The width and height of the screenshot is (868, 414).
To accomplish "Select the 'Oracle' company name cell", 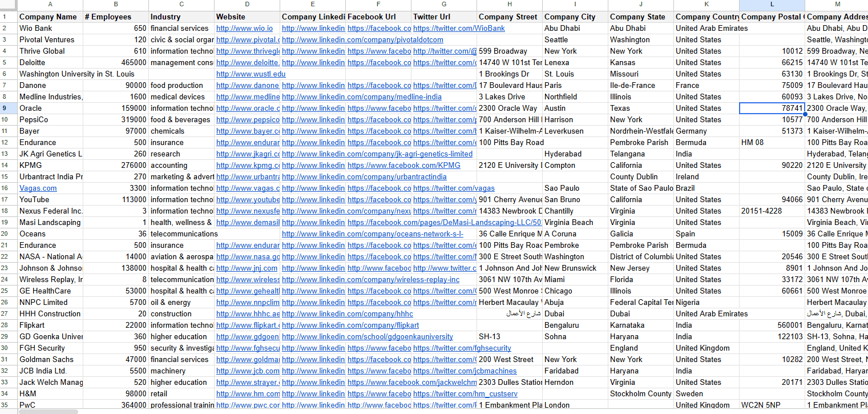I will coord(50,108).
